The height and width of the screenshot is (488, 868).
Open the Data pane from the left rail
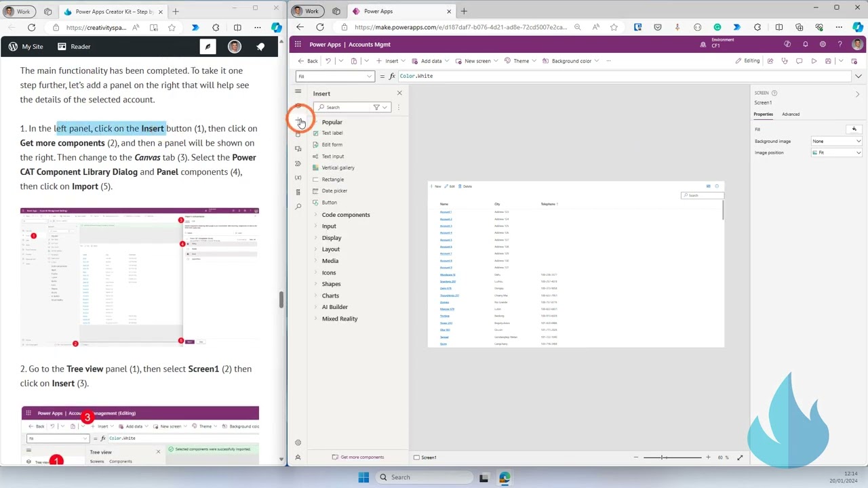point(298,134)
